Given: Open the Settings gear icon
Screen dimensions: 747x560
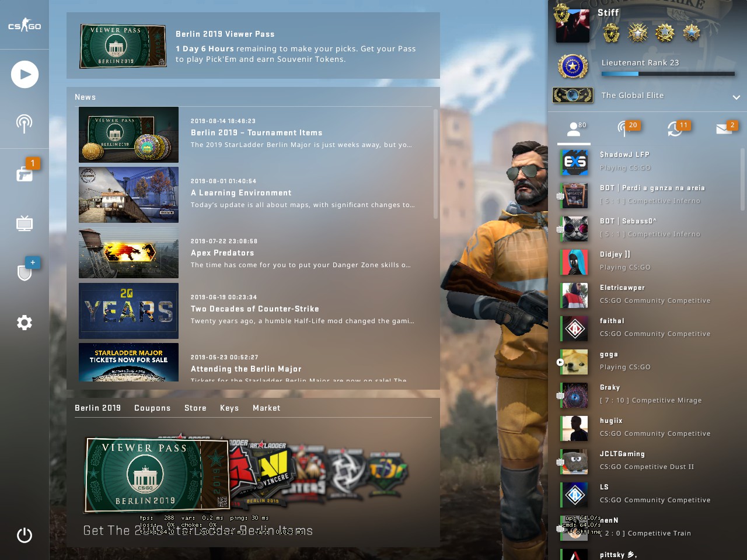Looking at the screenshot, I should click(25, 323).
